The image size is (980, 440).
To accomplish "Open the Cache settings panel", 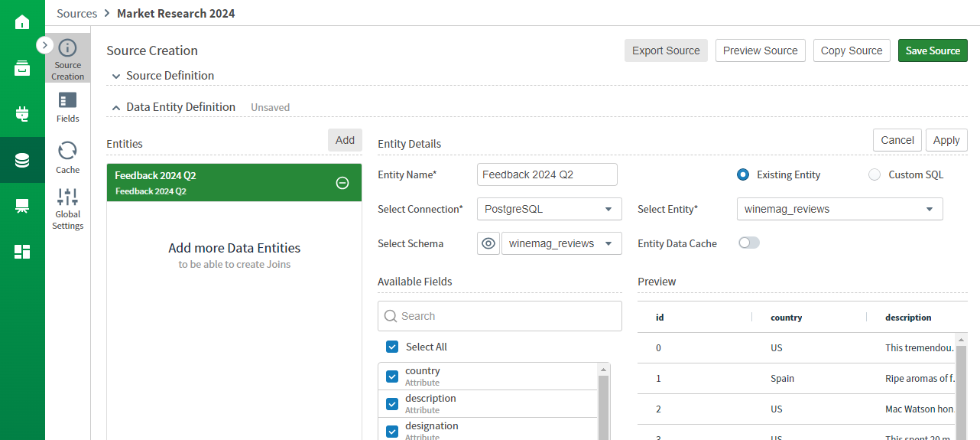I will (67, 158).
